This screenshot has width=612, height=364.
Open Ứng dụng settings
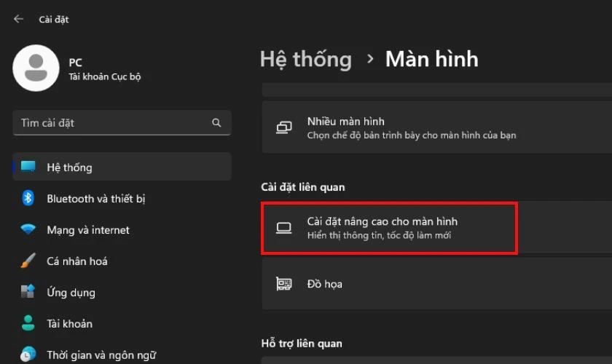(x=122, y=292)
